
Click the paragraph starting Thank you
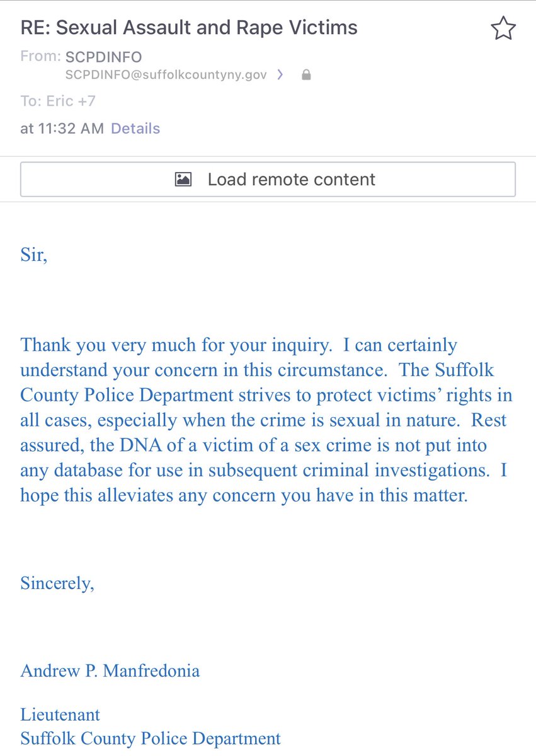coord(266,420)
